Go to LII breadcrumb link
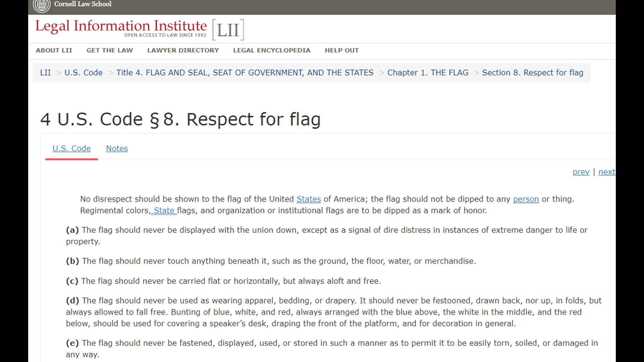 [x=45, y=73]
